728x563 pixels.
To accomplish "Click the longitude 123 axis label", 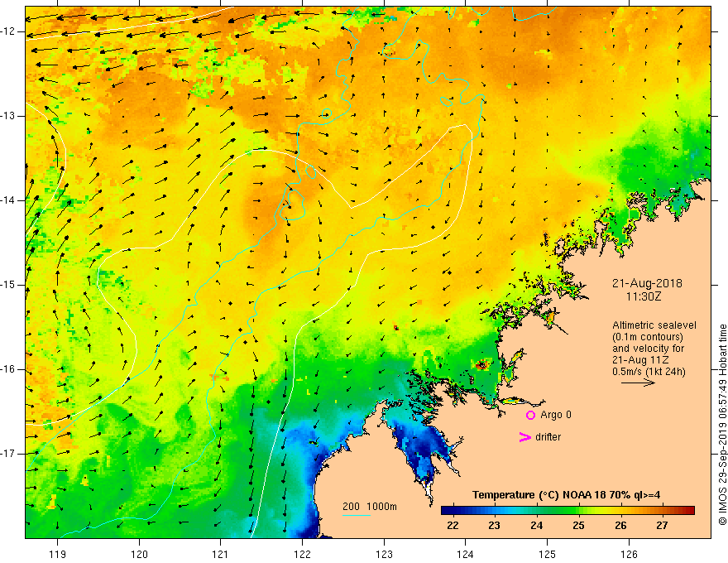I will pos(384,555).
